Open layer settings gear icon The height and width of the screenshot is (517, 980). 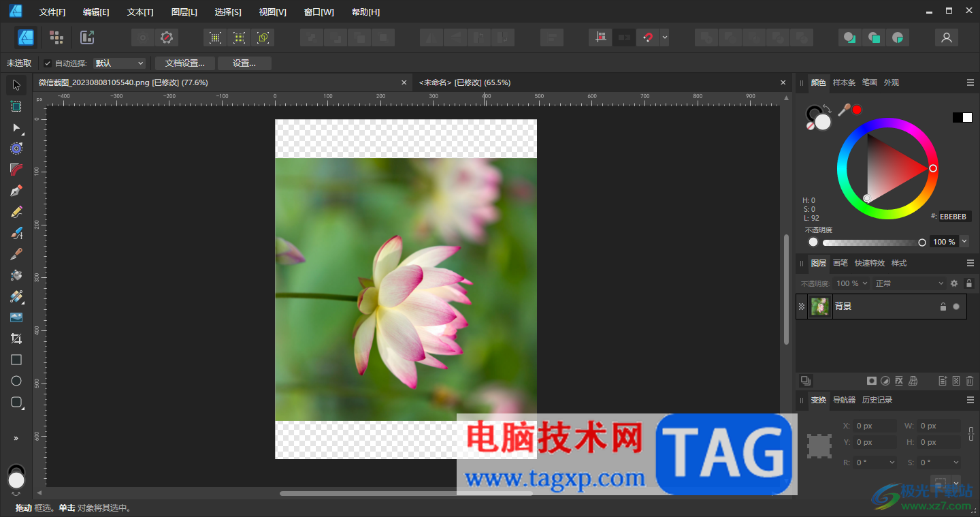click(x=954, y=283)
